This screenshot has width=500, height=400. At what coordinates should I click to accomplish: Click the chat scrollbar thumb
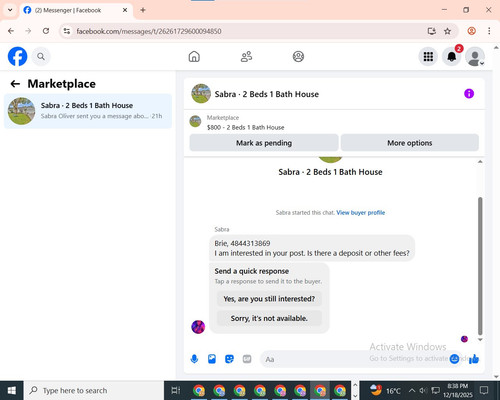tap(480, 266)
